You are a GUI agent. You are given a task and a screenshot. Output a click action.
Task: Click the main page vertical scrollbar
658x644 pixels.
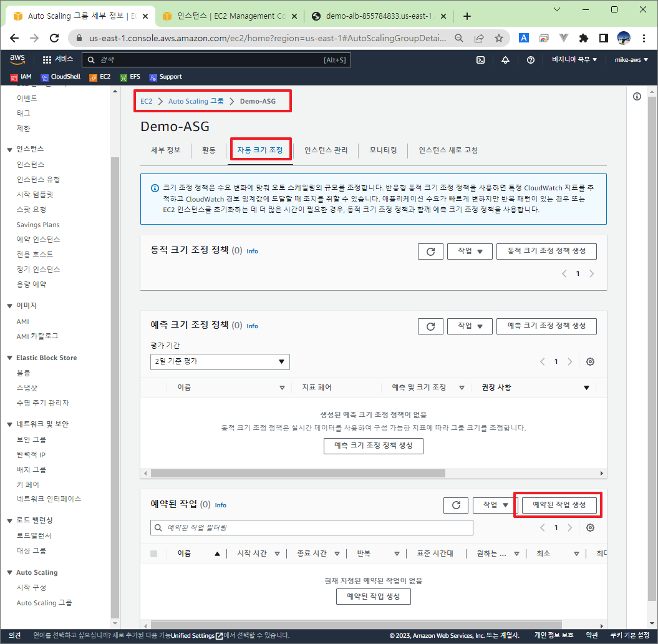[651, 348]
